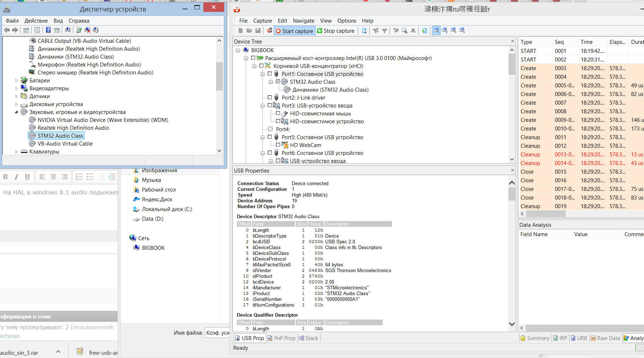This screenshot has height=358, width=644.
Task: Click the Back arrow in Device Manager toolbar
Action: click(7, 30)
